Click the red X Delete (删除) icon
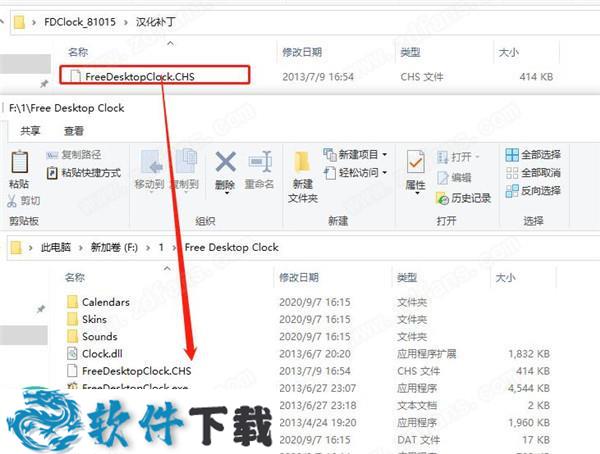The width and height of the screenshot is (600, 454). click(x=225, y=162)
